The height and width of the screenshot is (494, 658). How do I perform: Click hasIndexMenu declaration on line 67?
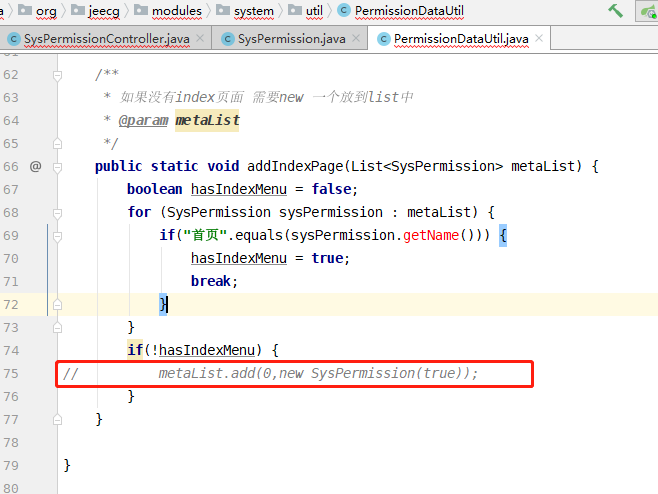point(239,189)
